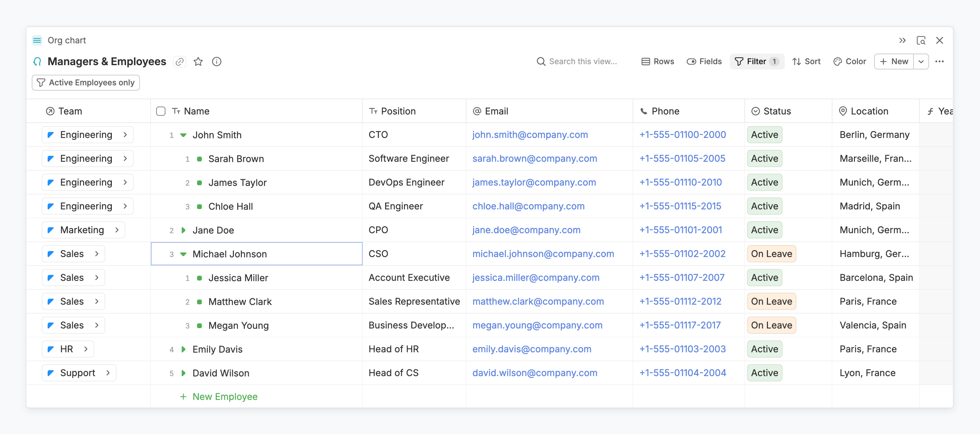Toggle the Active Employees only filter chip

[86, 83]
